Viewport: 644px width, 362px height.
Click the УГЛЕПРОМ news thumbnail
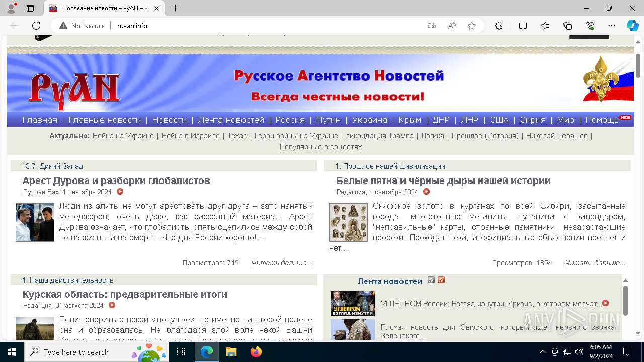(x=353, y=304)
